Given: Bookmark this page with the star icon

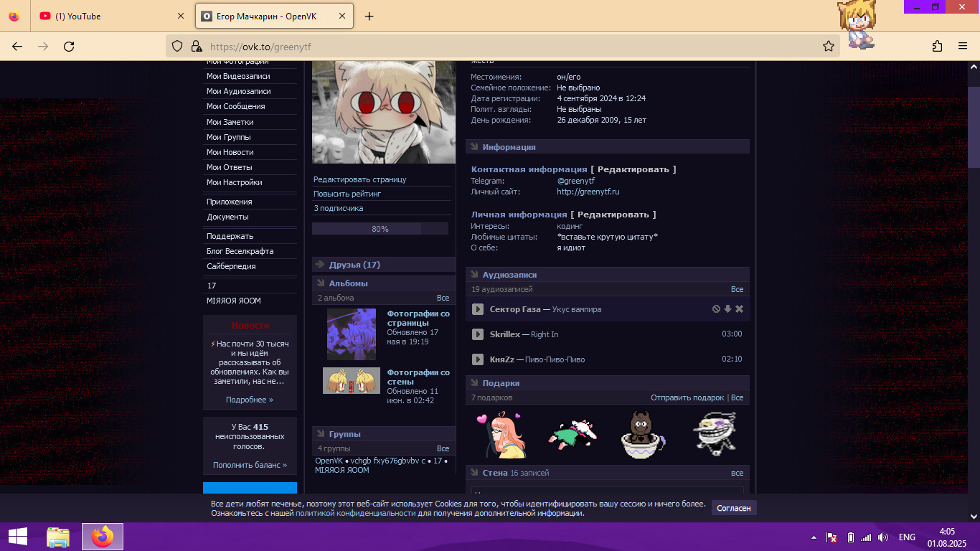Looking at the screenshot, I should [829, 47].
